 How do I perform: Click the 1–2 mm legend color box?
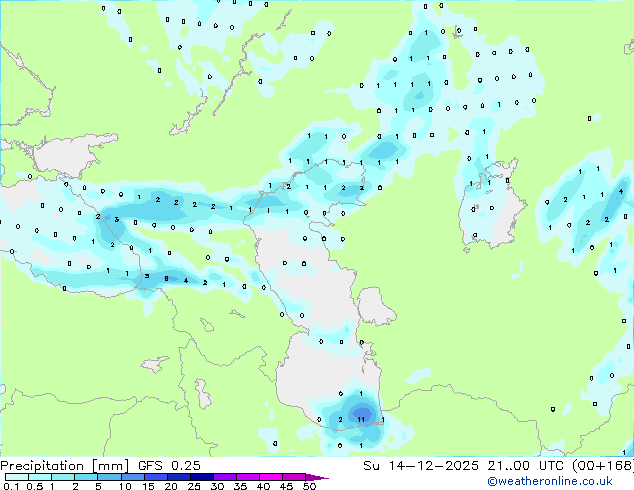(63, 477)
